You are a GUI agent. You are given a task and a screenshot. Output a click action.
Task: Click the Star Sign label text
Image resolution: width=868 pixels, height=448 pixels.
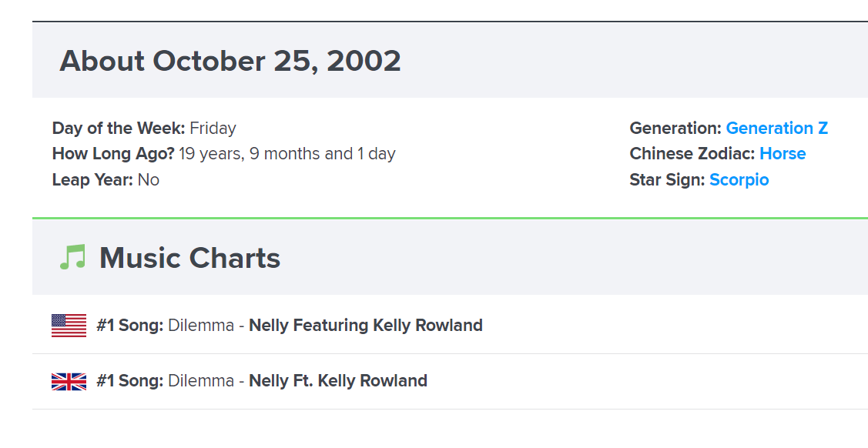[667, 180]
